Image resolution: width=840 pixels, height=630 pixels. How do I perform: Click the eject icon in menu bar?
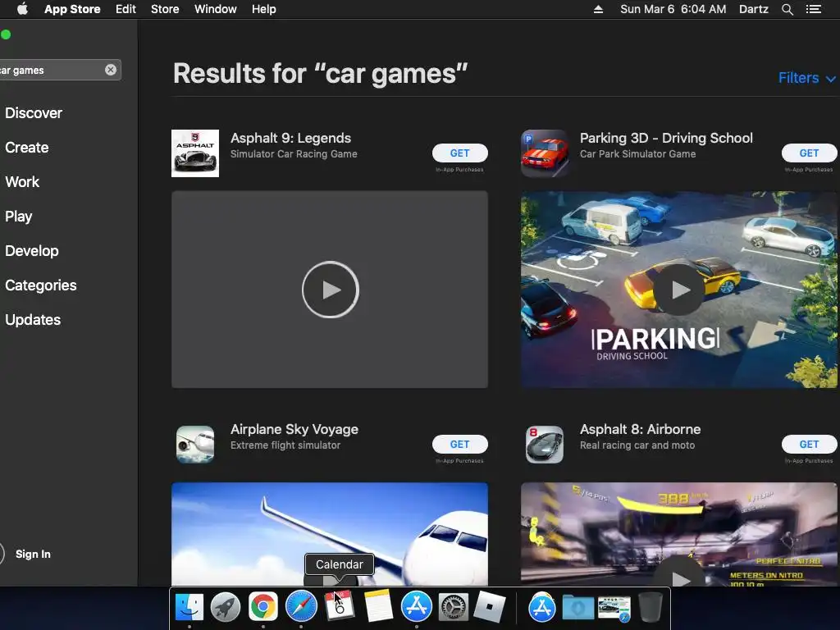[x=598, y=9]
